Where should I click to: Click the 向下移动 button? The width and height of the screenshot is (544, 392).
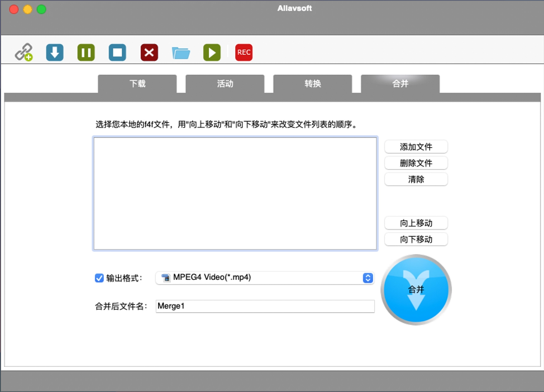[x=416, y=240]
